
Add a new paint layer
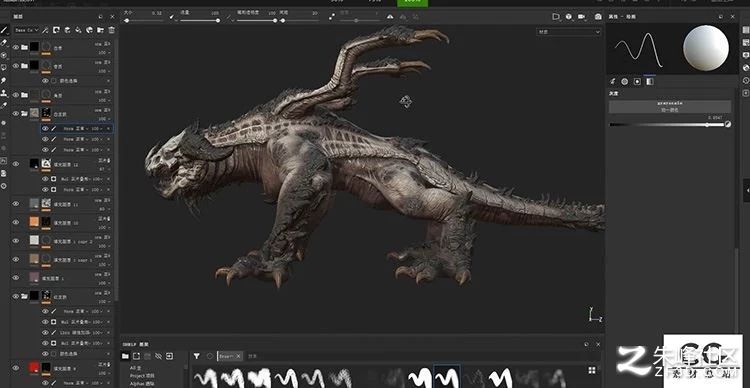(67, 30)
